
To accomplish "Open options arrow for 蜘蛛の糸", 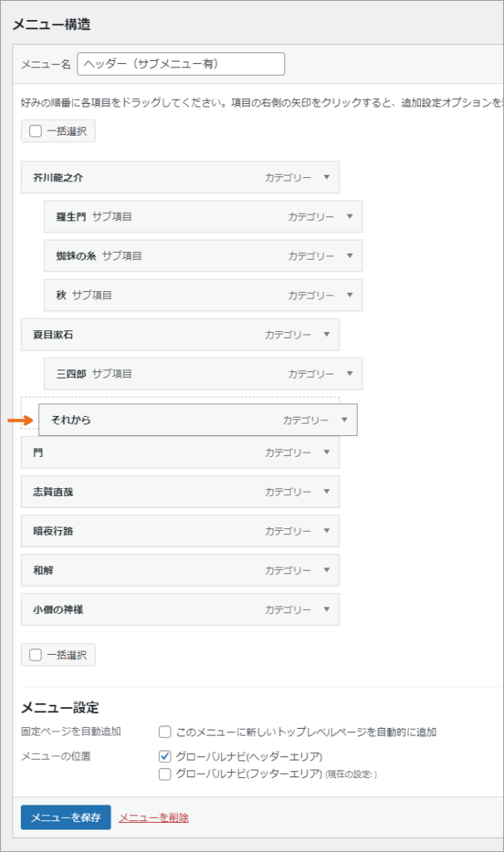I will (350, 255).
